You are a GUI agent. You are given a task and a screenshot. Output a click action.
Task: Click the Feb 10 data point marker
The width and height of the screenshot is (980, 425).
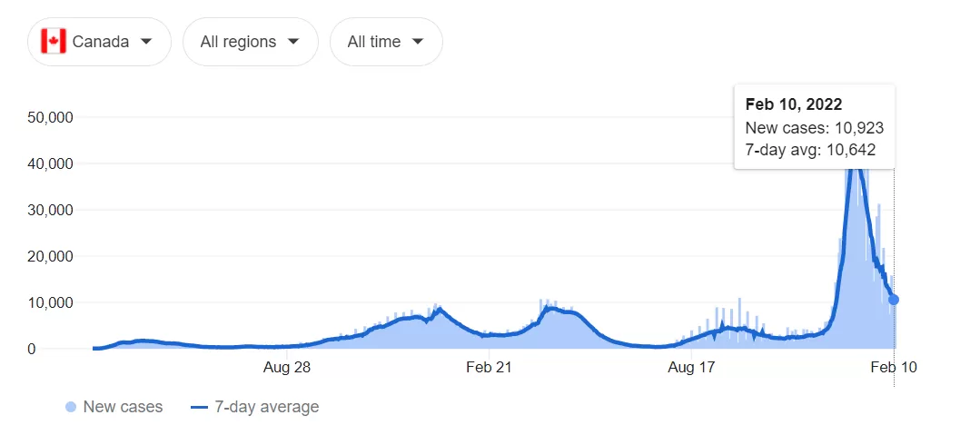pos(894,300)
